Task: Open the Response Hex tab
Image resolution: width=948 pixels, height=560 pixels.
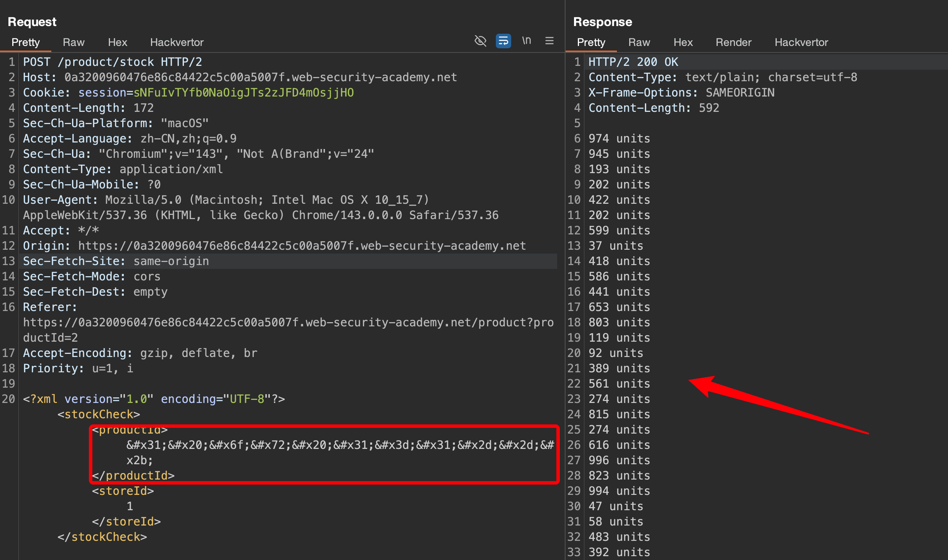Action: coord(683,42)
